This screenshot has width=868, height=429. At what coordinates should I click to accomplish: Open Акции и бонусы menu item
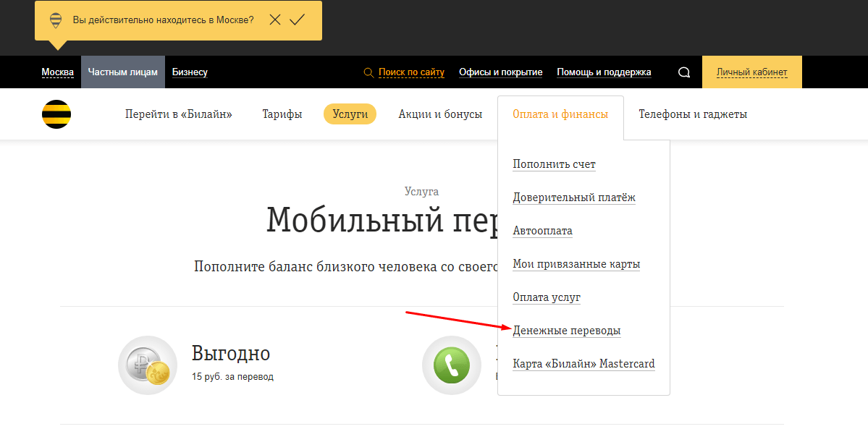pos(440,114)
